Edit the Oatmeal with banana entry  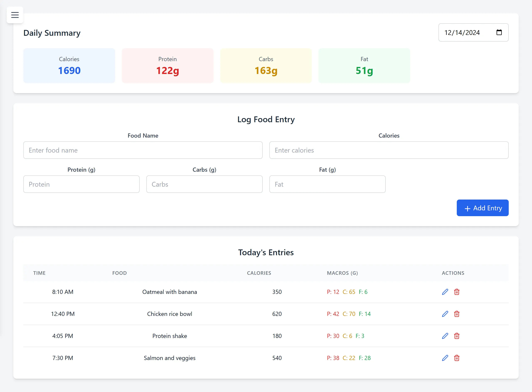coord(445,292)
